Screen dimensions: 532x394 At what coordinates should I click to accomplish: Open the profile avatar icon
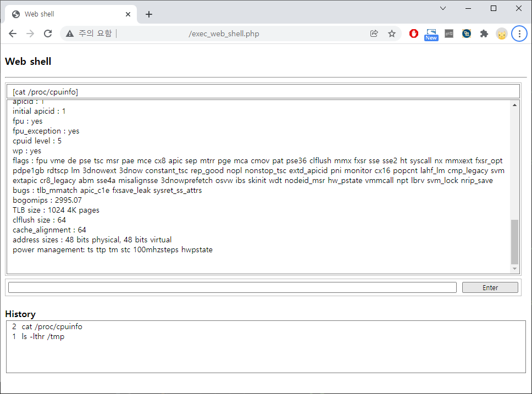[x=501, y=34]
